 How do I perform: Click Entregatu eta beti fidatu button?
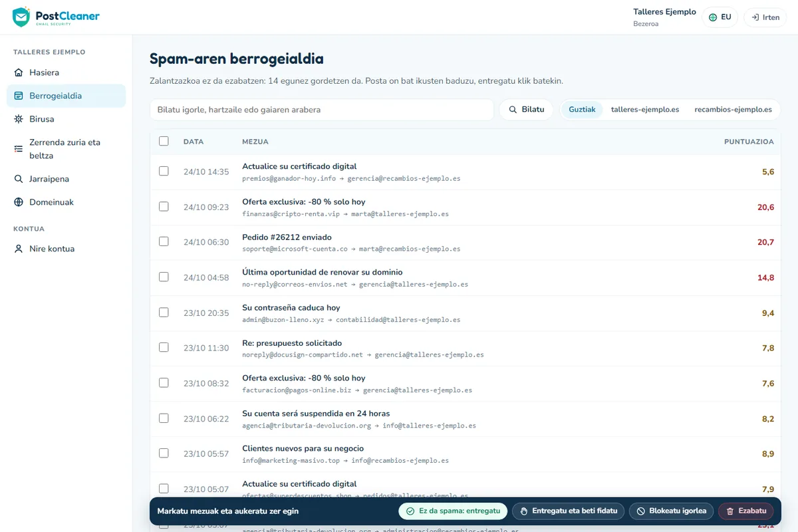tap(568, 511)
